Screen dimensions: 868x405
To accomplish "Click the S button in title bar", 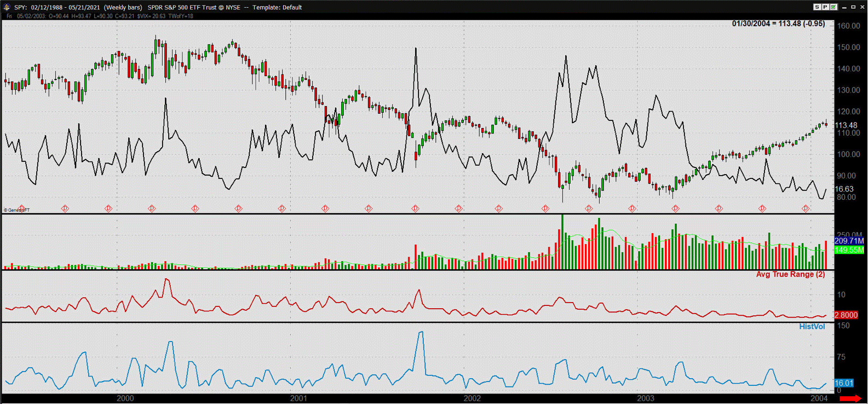I will pyautogui.click(x=817, y=7).
